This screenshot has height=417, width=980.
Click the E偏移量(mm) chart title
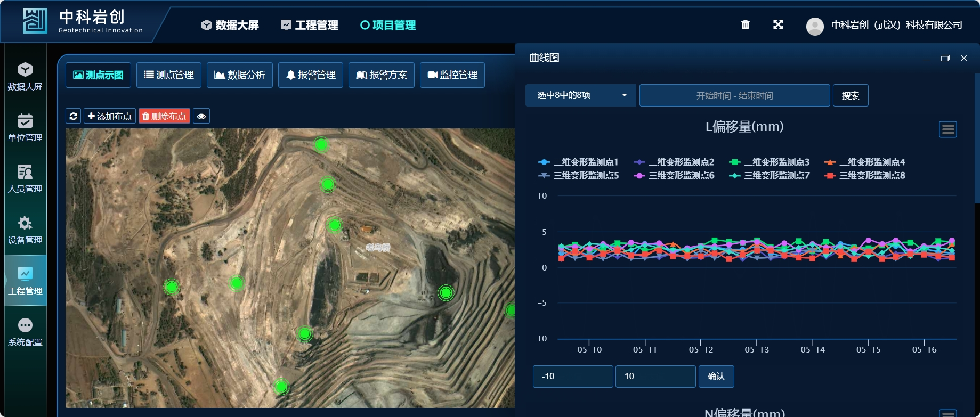point(744,127)
